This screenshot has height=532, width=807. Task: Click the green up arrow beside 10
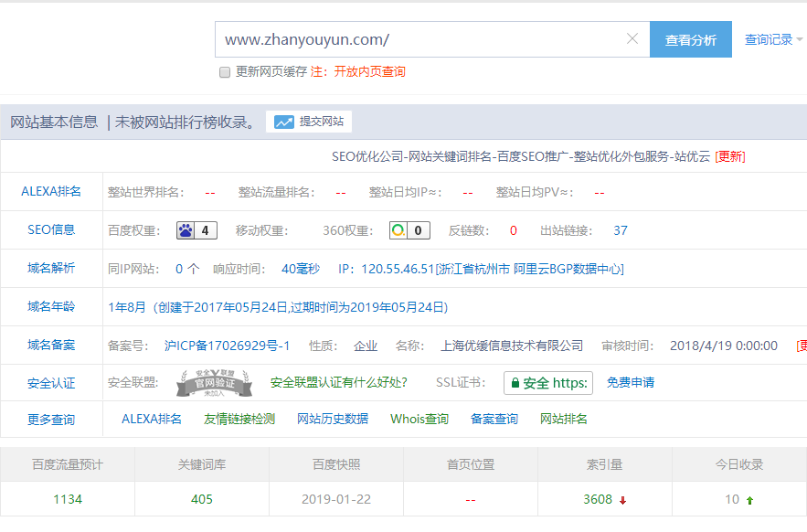(x=749, y=500)
